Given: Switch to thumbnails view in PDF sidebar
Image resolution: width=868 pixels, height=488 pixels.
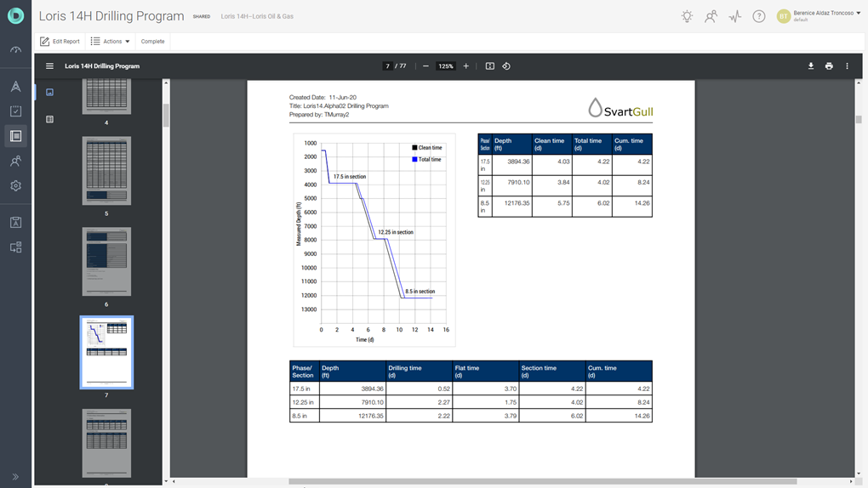Looking at the screenshot, I should tap(50, 92).
